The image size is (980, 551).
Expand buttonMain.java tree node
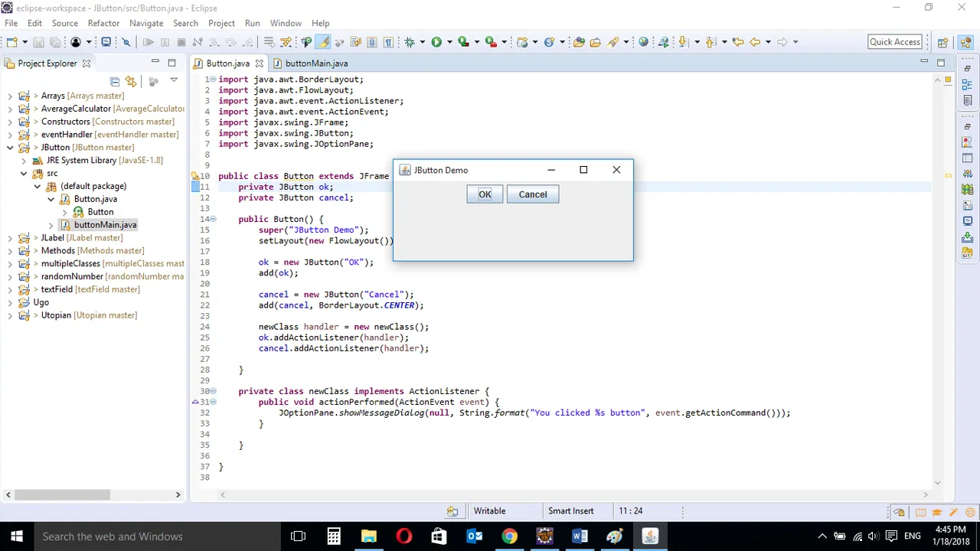[51, 225]
